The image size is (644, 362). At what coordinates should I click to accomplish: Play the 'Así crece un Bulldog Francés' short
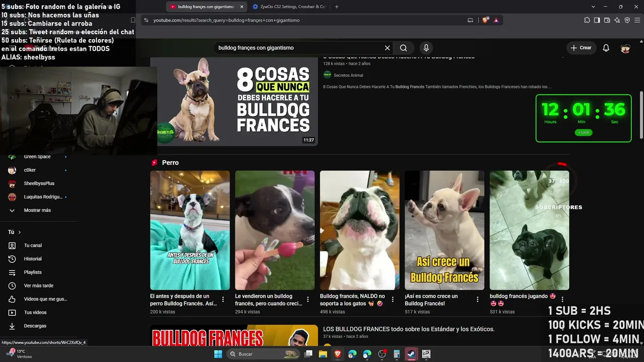click(x=445, y=230)
